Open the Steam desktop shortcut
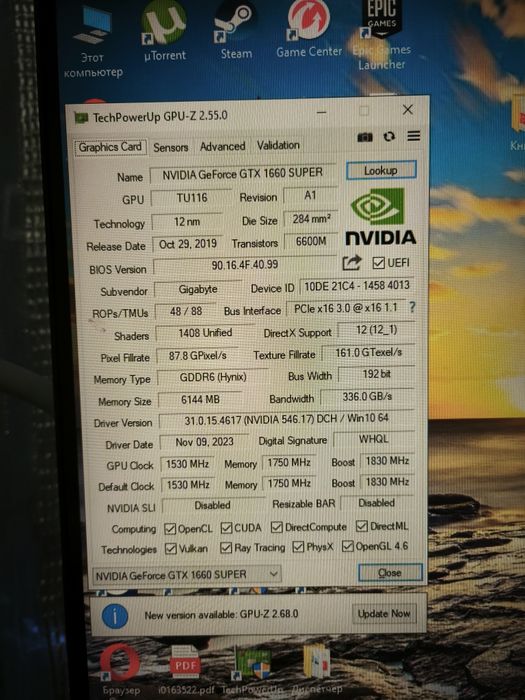 [234, 32]
